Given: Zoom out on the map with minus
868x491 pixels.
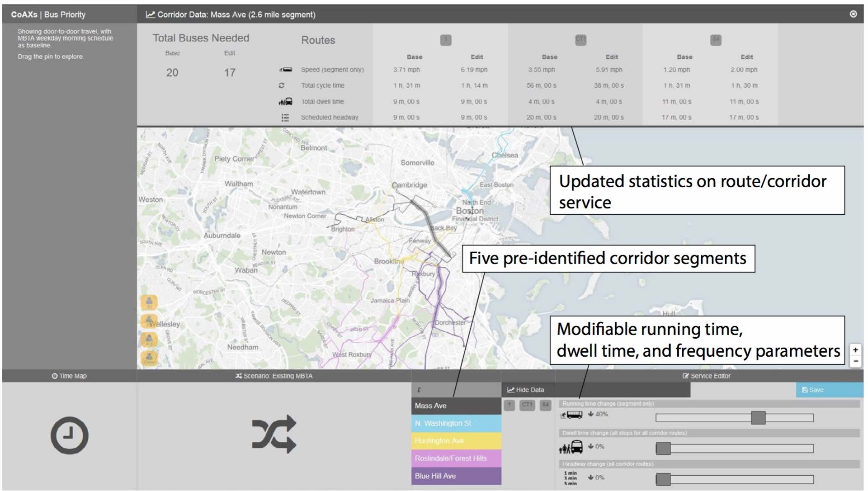Looking at the screenshot, I should [855, 361].
